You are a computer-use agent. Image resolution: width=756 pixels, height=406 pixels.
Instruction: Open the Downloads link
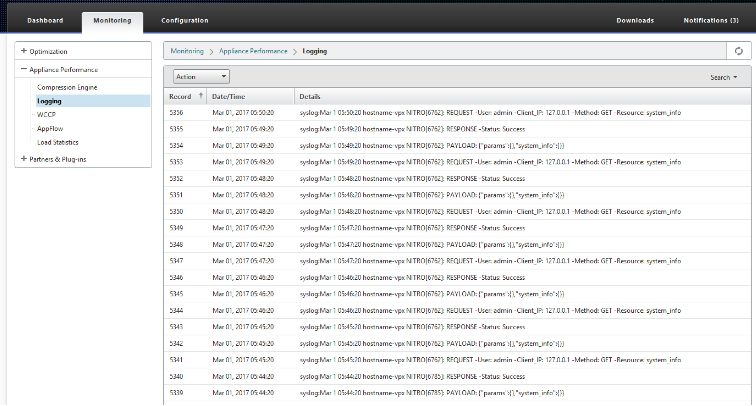click(x=635, y=20)
